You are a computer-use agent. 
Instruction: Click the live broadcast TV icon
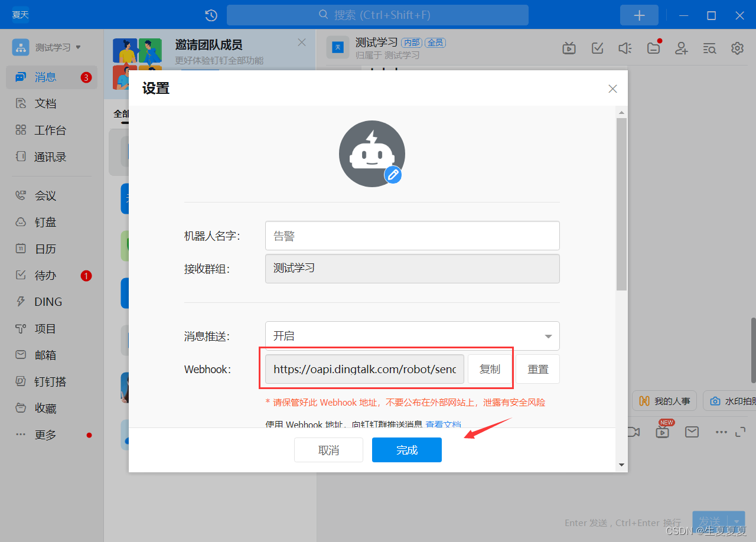pyautogui.click(x=569, y=48)
